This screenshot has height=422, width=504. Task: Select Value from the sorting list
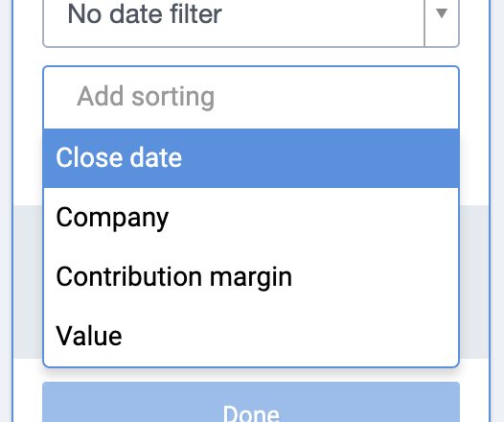[251, 336]
